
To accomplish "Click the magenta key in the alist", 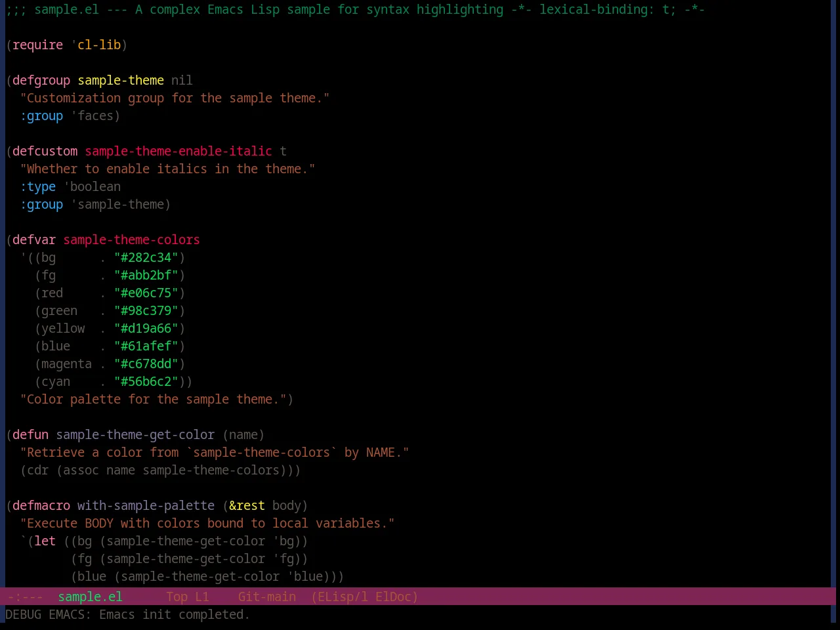I will point(66,364).
